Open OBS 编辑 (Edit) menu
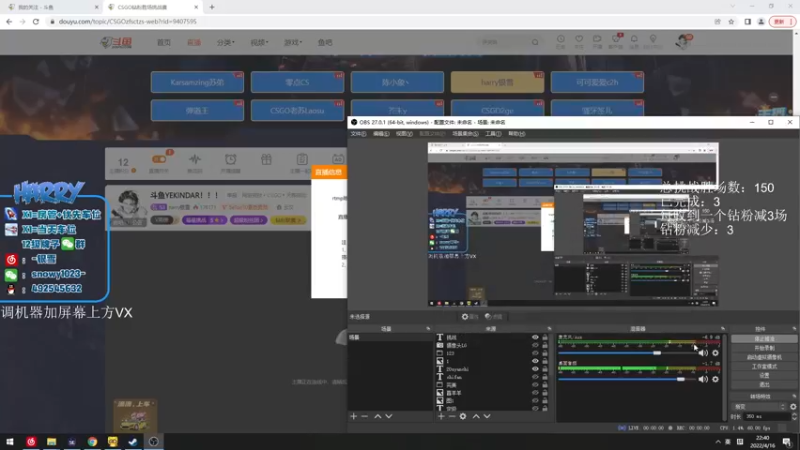This screenshot has height=450, width=800. (381, 134)
